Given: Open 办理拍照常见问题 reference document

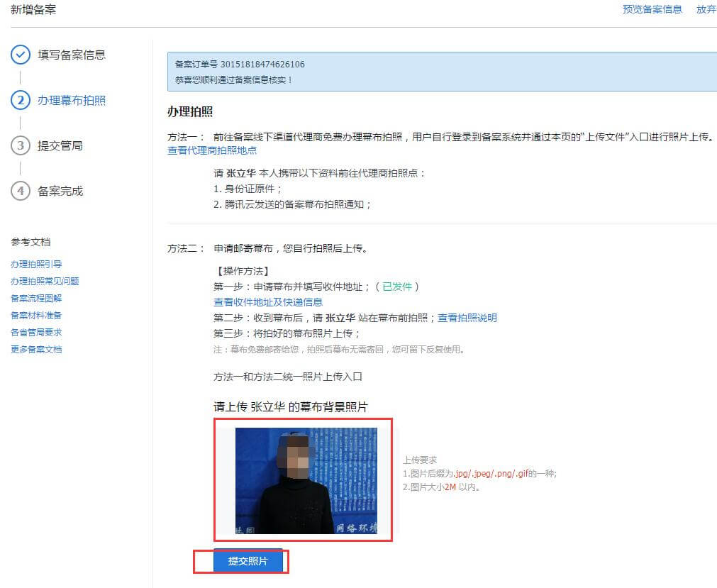Looking at the screenshot, I should [x=45, y=282].
